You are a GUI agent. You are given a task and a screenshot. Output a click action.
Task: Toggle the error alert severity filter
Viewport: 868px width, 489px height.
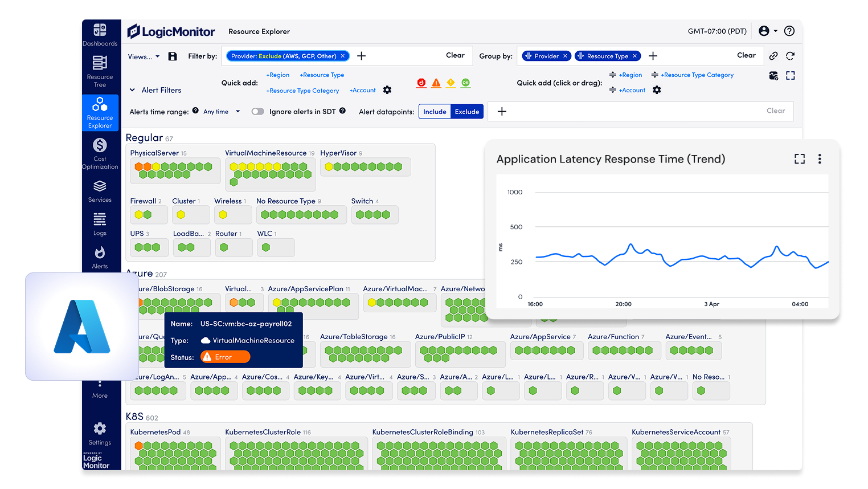point(436,83)
